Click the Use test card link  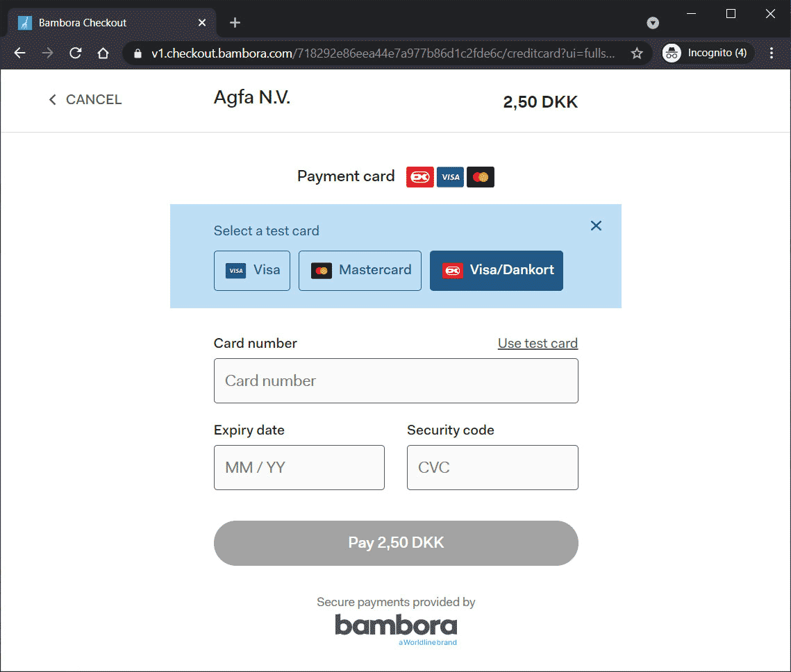click(538, 344)
